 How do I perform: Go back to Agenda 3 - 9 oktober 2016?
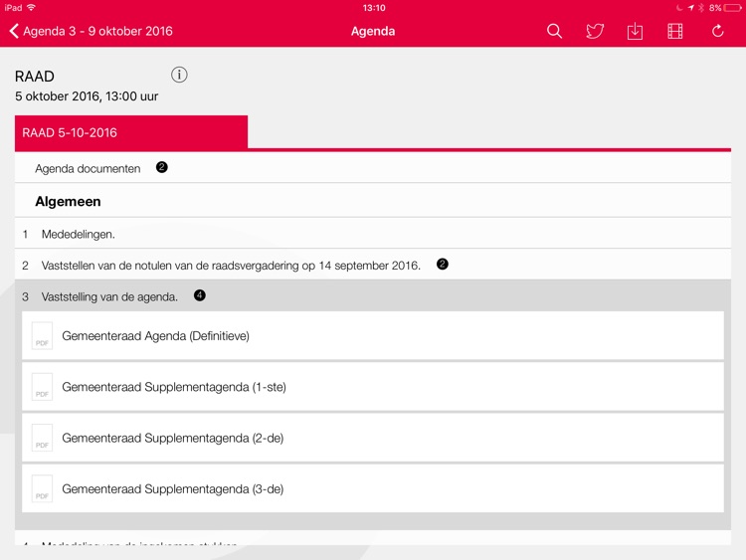[x=91, y=31]
